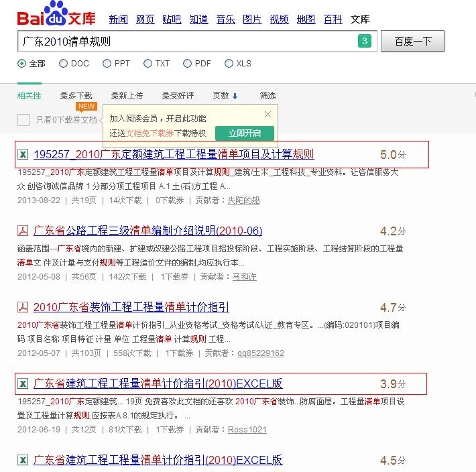Click the 4.7分 rating score
This screenshot has width=476, height=472.
coord(393,308)
